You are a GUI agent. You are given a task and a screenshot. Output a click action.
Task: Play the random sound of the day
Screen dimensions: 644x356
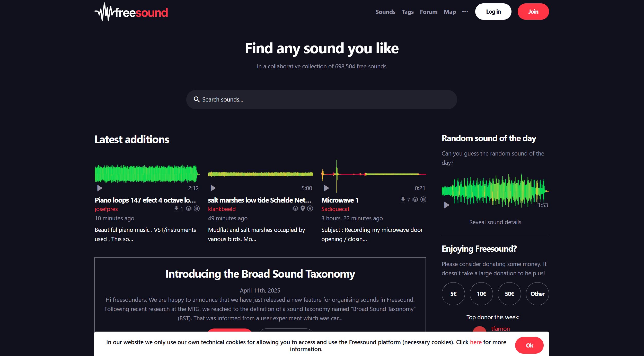click(447, 205)
